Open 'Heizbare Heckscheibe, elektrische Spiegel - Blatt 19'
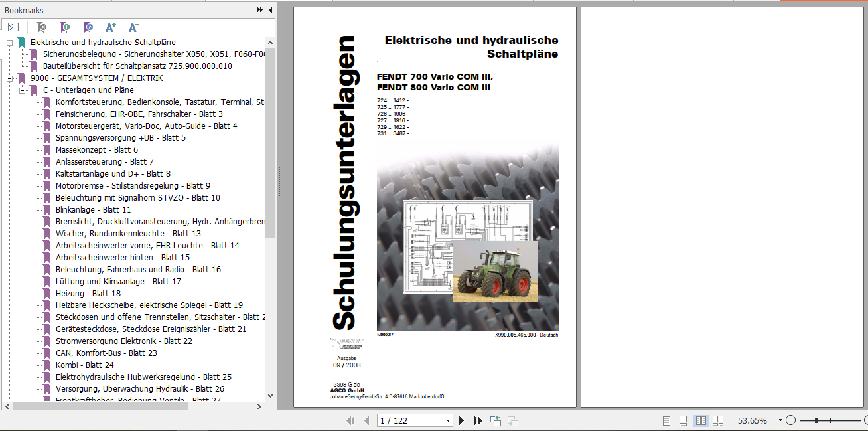Image resolution: width=868 pixels, height=431 pixels. coord(149,305)
